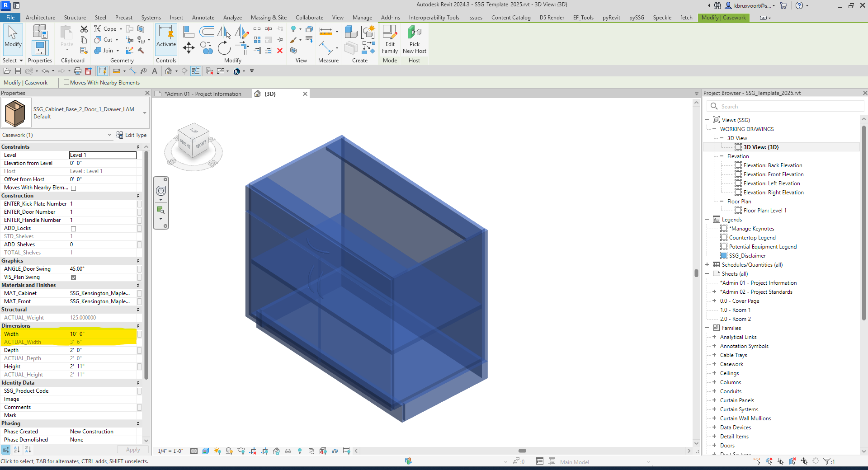The width and height of the screenshot is (868, 470).
Task: Open Edit Family mode
Action: coord(389,40)
